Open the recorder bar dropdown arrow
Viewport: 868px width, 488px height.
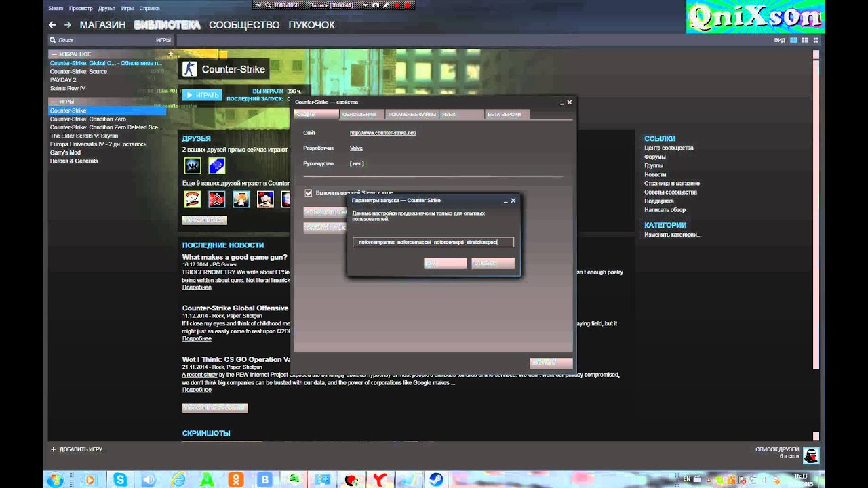365,5
